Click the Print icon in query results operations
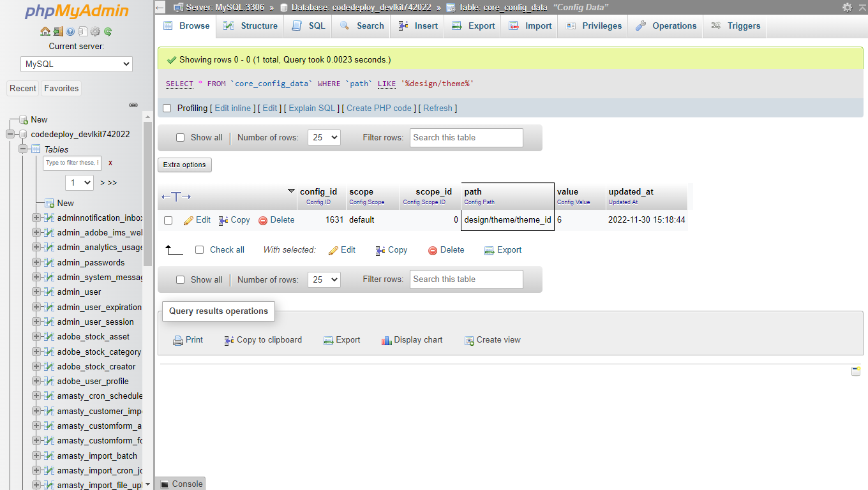 click(x=178, y=341)
